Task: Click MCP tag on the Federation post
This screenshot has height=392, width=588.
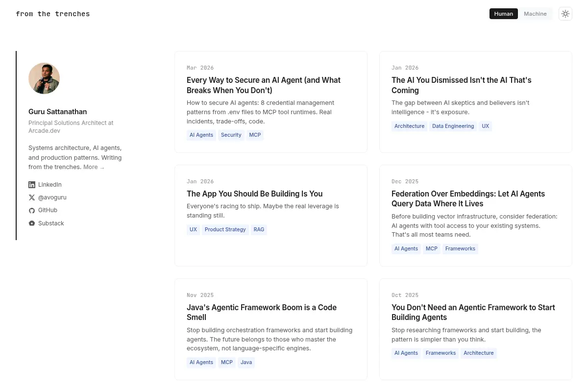Action: pos(432,248)
